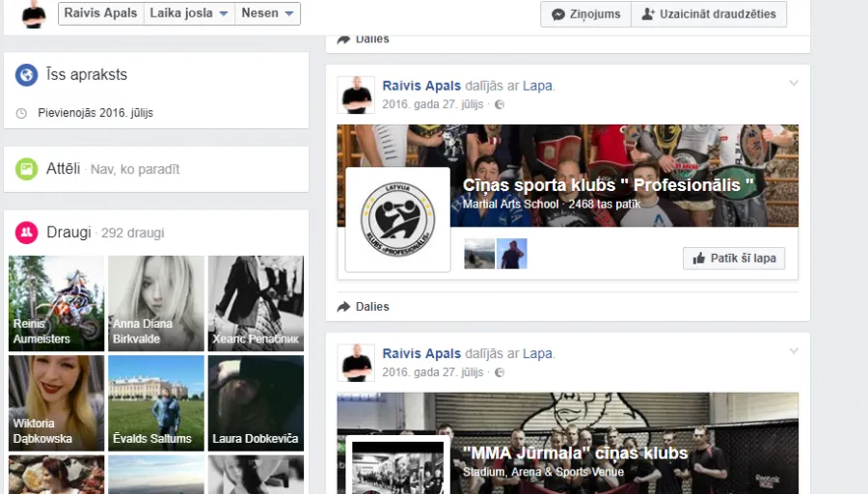Open Cīņas sporta klubs Profesionālis page title
868x494 pixels.
[x=608, y=185]
